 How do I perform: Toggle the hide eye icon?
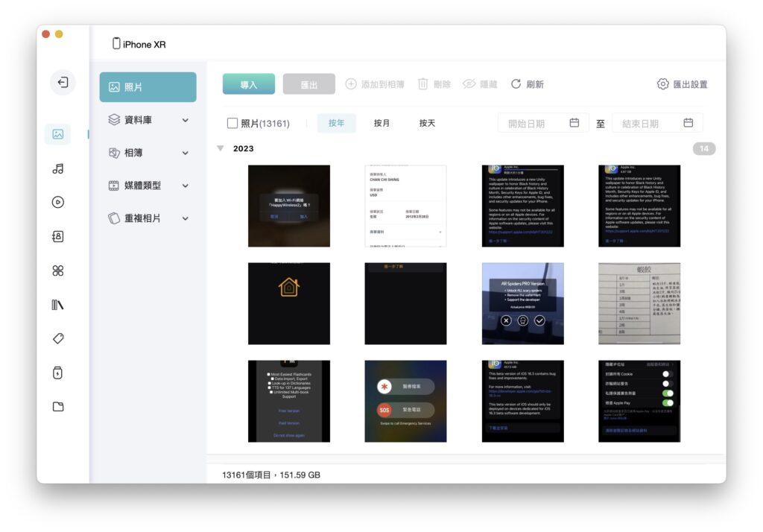[469, 83]
